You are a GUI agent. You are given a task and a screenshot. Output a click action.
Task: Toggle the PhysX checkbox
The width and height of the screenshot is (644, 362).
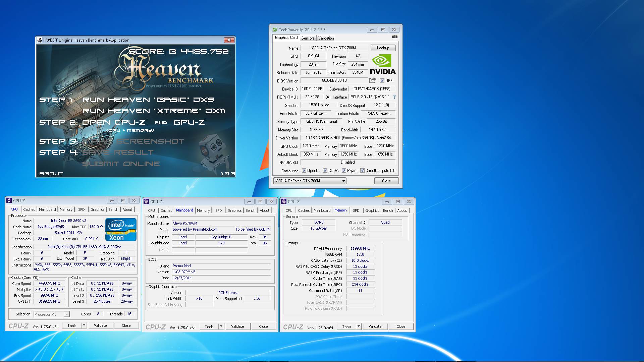click(x=344, y=171)
